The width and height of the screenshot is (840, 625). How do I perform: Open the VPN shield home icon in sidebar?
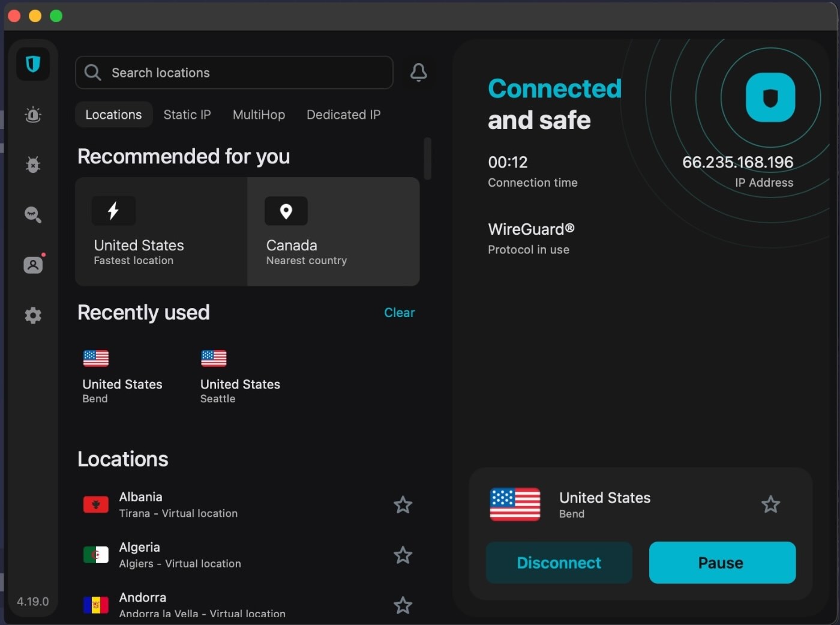pos(33,64)
